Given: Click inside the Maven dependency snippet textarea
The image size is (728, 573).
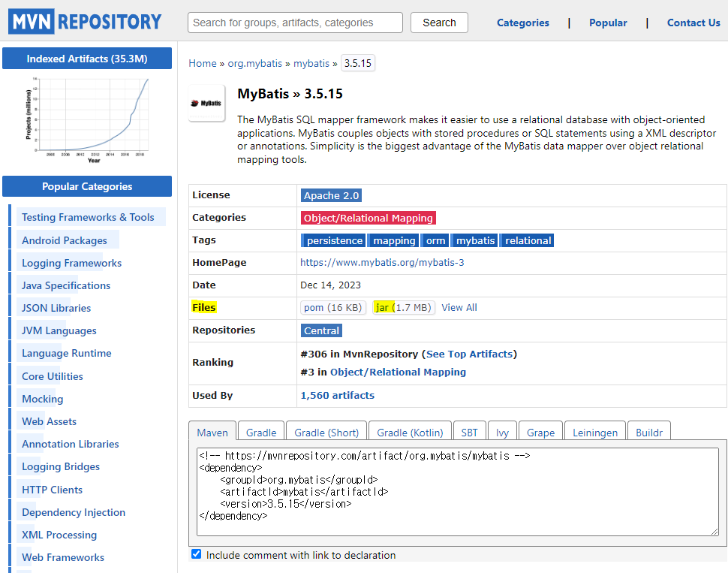Looking at the screenshot, I should pos(457,492).
